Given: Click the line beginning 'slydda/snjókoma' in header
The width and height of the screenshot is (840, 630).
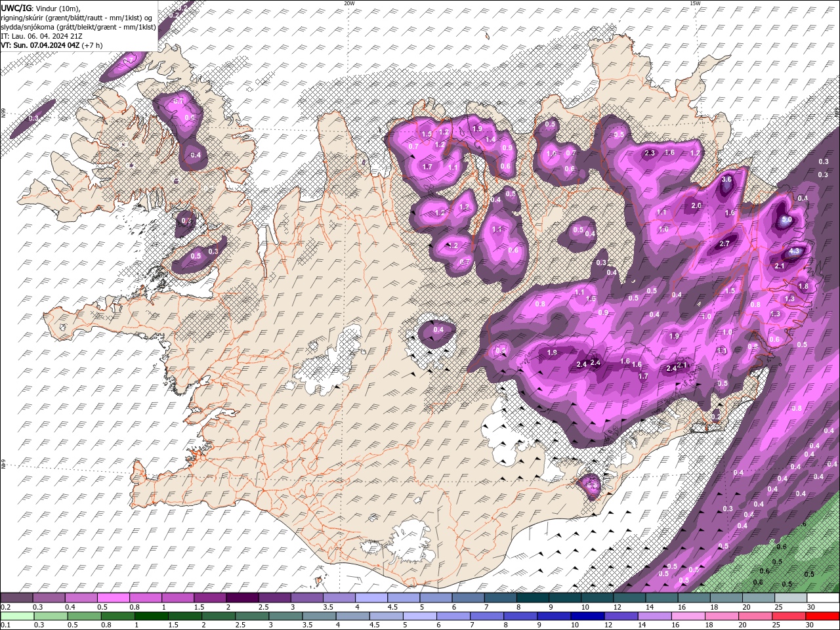Looking at the screenshot, I should click(x=78, y=27).
